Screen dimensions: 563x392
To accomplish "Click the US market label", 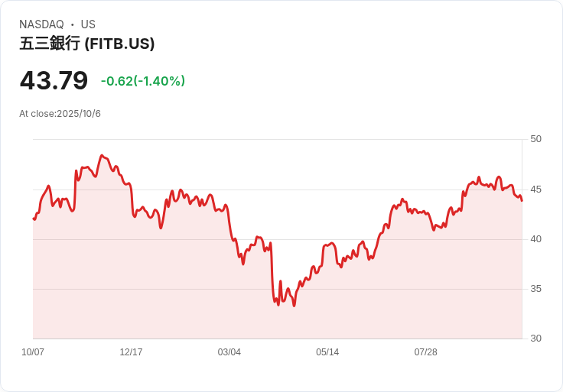I will [88, 24].
